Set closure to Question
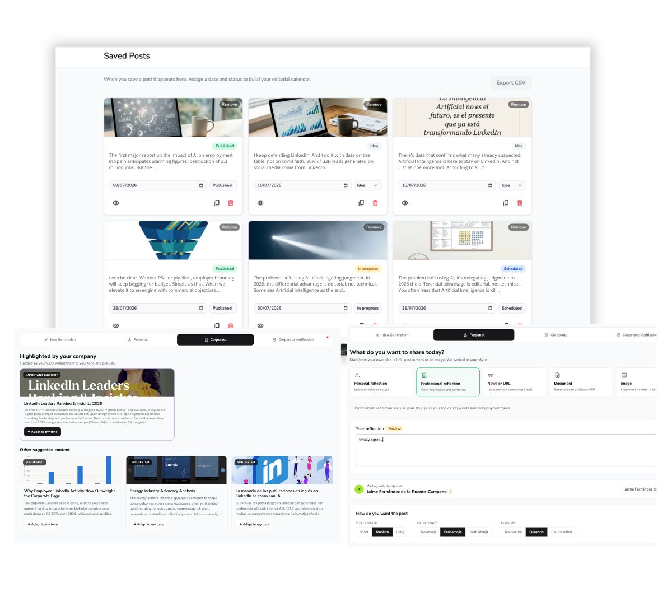Image resolution: width=672 pixels, height=616 pixels. pos(536,532)
